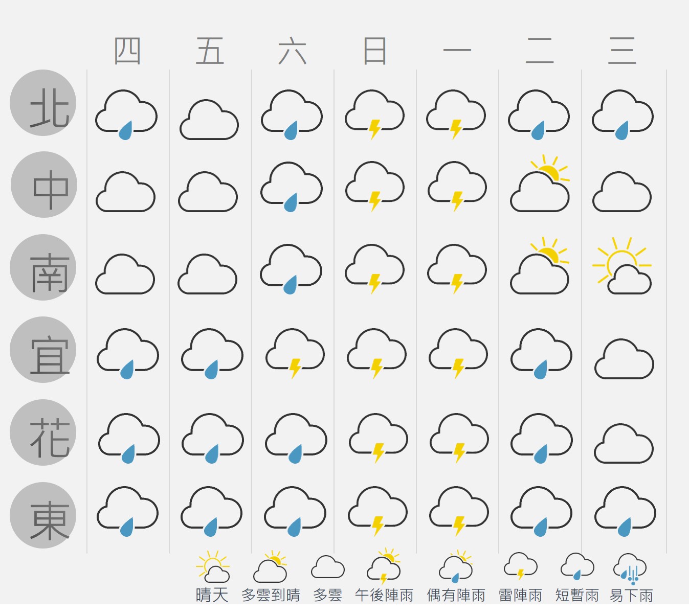Select the 中 region circle
689x616 pixels.
click(43, 185)
